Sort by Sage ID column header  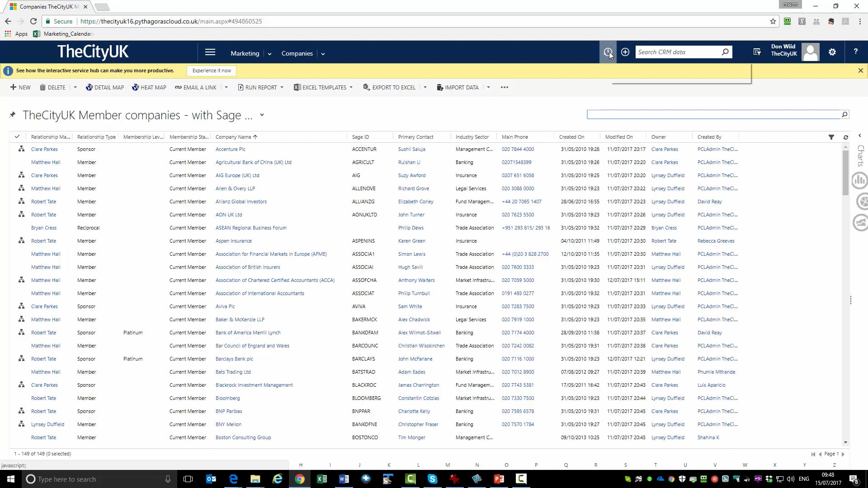[x=360, y=137]
